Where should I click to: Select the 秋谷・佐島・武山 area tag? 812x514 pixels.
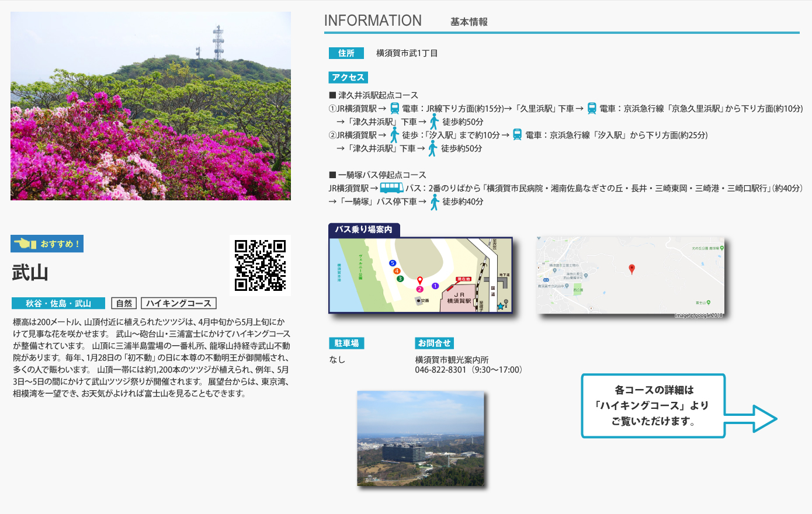point(58,303)
